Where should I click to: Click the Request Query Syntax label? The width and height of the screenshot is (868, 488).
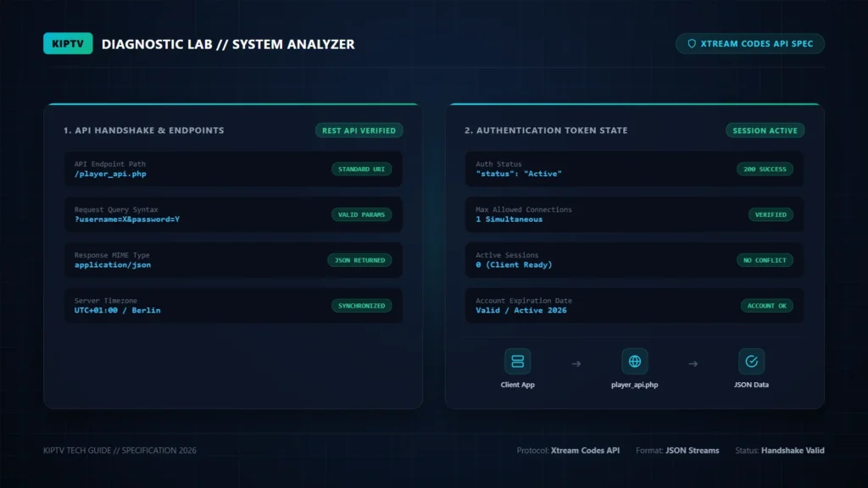[116, 210]
